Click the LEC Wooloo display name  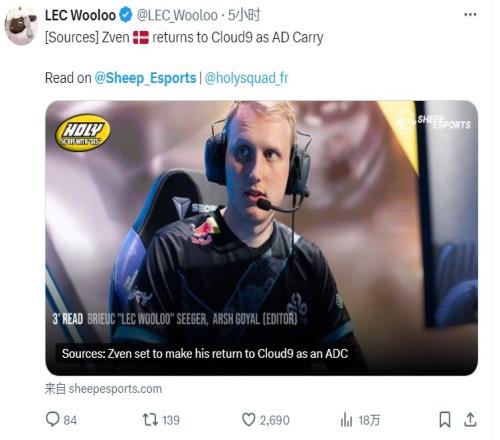click(80, 15)
